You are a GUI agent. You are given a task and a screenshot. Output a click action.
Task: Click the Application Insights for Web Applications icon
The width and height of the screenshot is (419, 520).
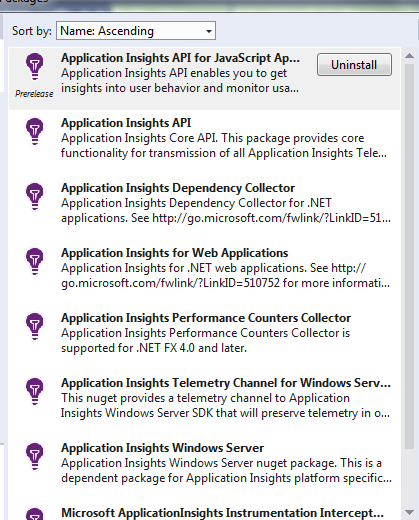coord(35,262)
